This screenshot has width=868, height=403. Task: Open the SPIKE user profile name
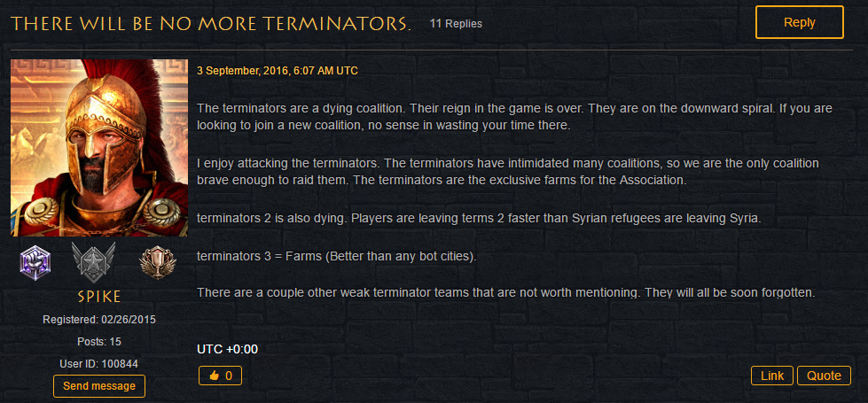pos(99,297)
